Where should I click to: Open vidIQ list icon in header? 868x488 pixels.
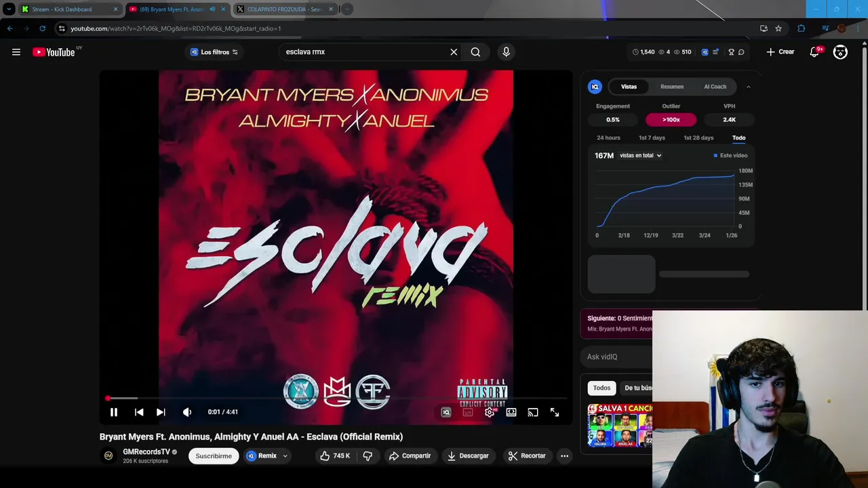tap(715, 52)
